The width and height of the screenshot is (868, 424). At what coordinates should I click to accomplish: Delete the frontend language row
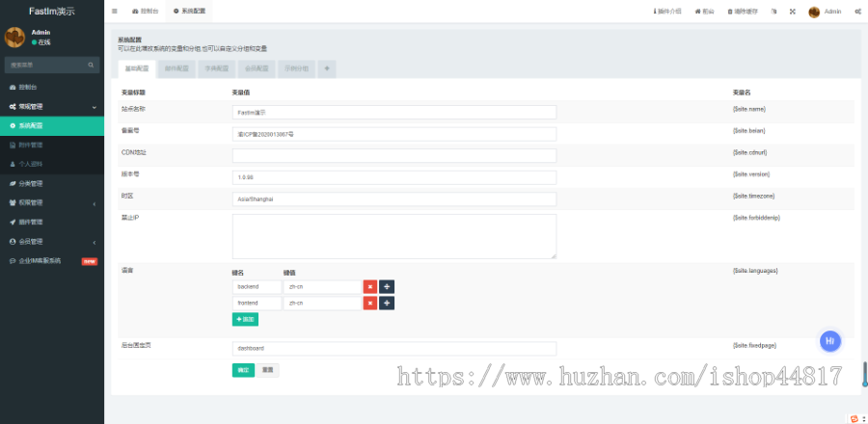click(x=369, y=303)
